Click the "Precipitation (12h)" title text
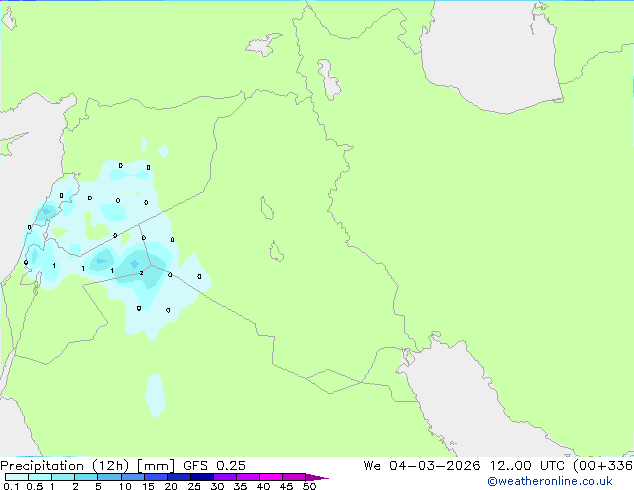 pyautogui.click(x=65, y=466)
